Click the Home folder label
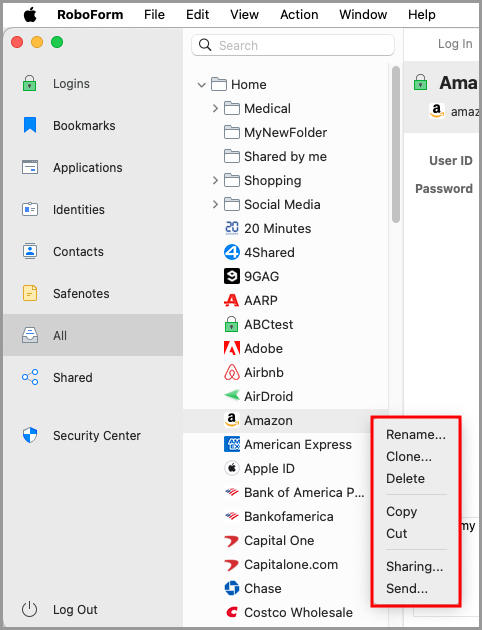 point(249,85)
